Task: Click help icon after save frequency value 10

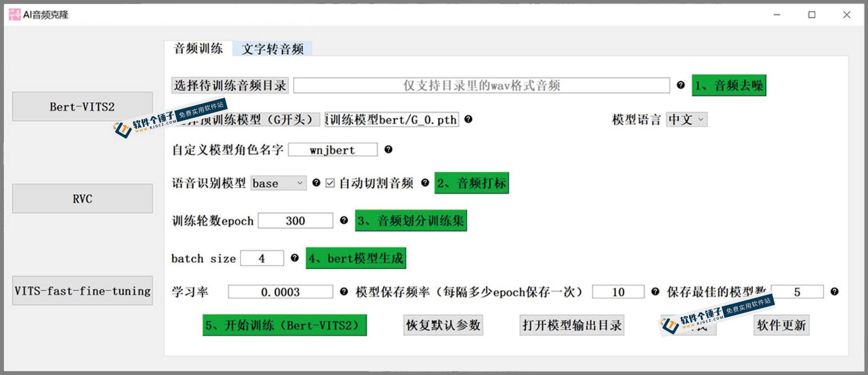Action: [655, 291]
